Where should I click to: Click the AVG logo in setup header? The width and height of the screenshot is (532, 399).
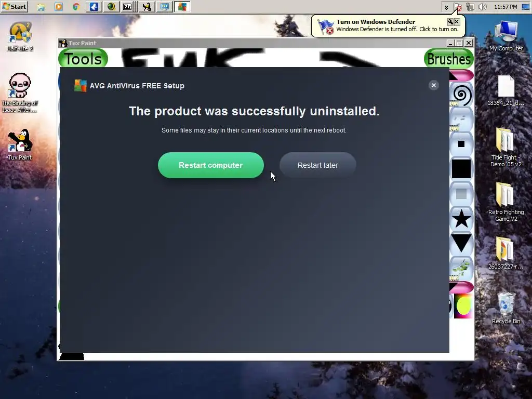[81, 86]
